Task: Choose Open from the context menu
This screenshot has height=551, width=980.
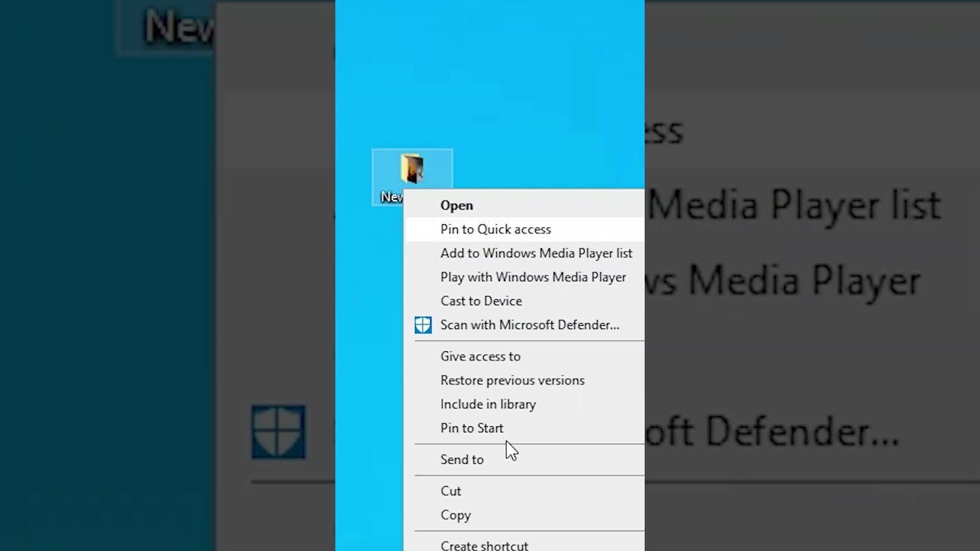Action: (x=524, y=205)
